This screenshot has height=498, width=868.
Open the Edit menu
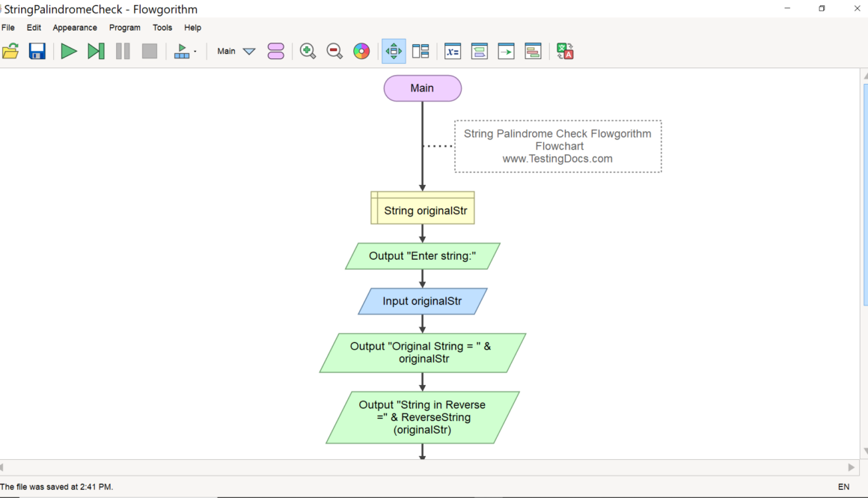(34, 28)
